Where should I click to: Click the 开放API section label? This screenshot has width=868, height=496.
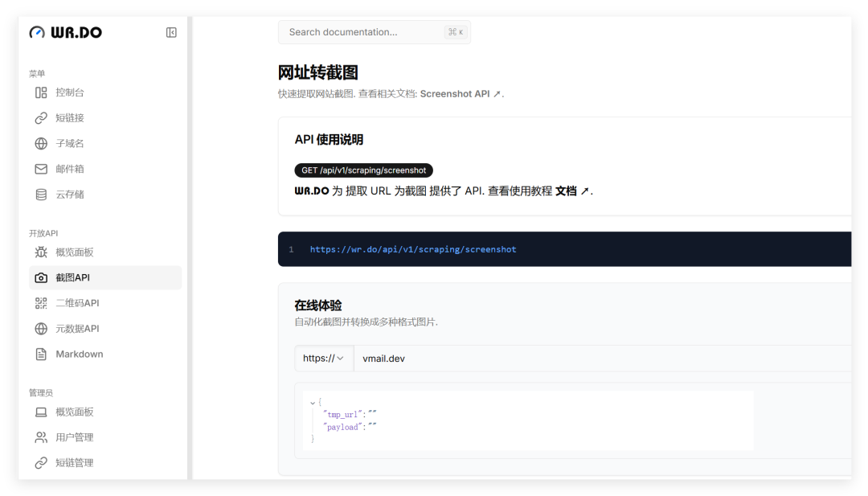click(x=43, y=234)
